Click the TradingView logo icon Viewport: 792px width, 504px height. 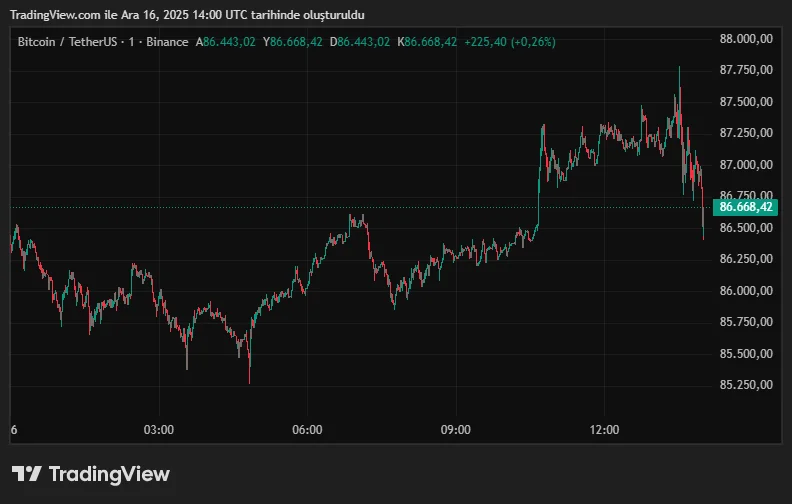pyautogui.click(x=26, y=474)
